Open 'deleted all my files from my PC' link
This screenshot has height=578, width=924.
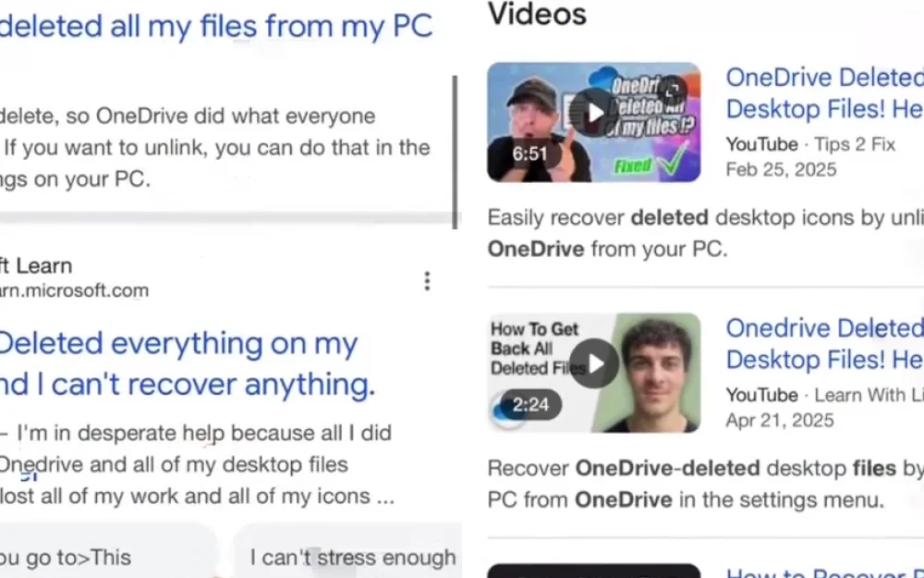(216, 27)
